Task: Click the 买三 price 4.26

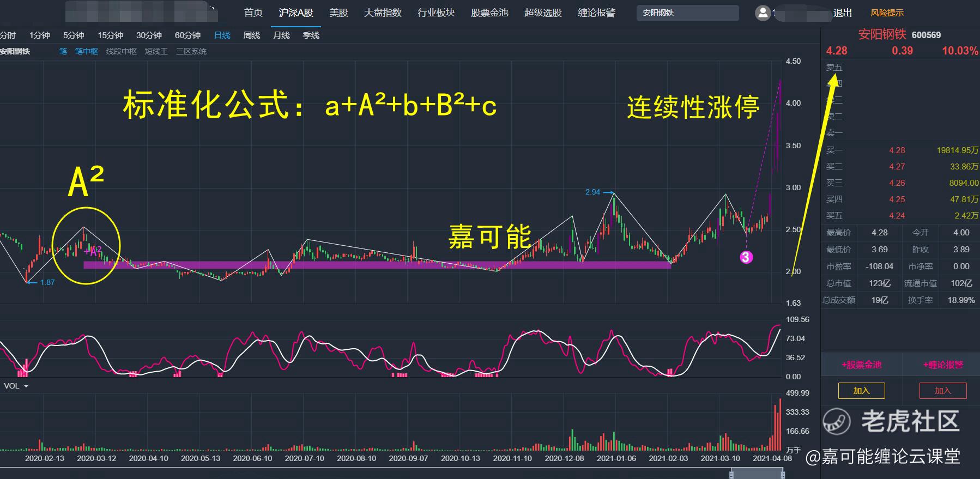Action: (897, 183)
